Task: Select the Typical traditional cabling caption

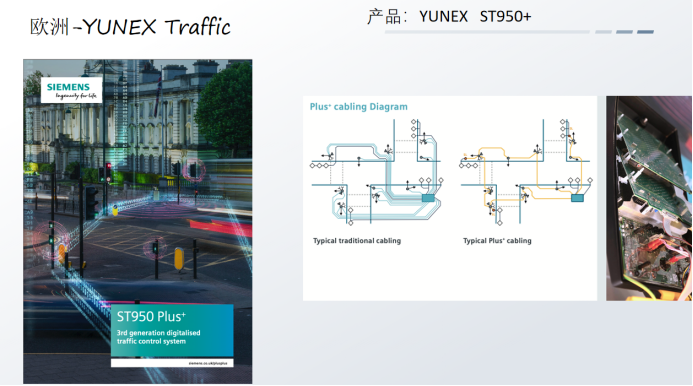Action: [x=357, y=241]
